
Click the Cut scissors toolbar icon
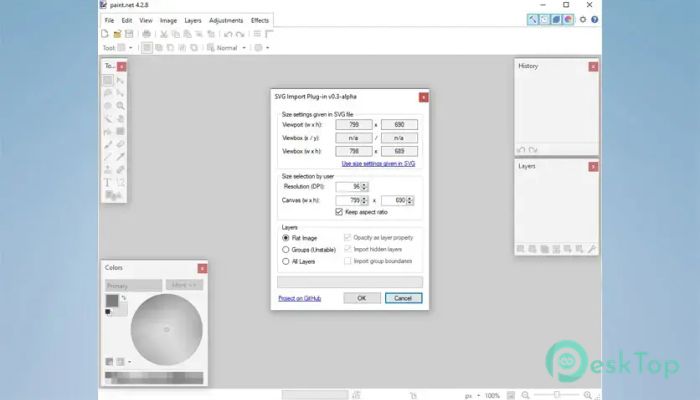point(164,34)
